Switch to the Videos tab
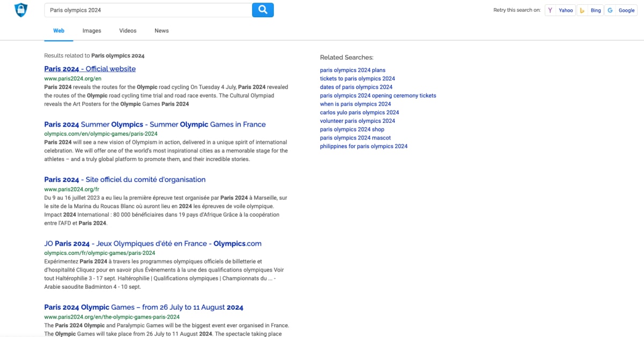 128,31
